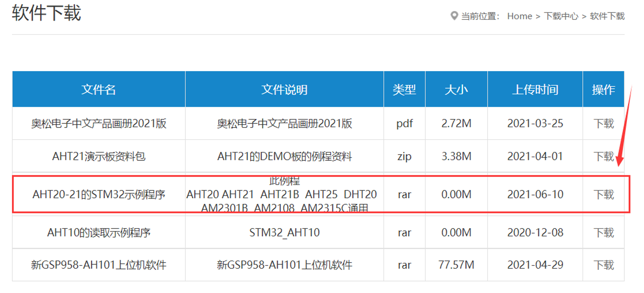
Task: Click upload date 2020-12-08
Action: [x=535, y=232]
